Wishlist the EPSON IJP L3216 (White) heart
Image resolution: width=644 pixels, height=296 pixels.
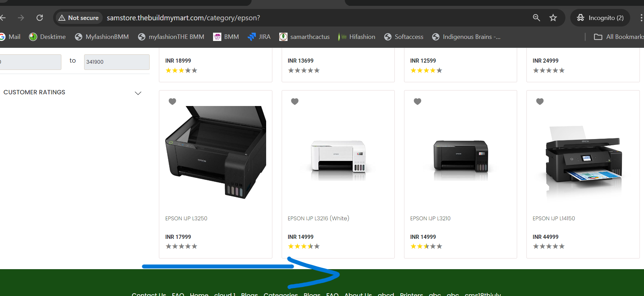pos(295,101)
